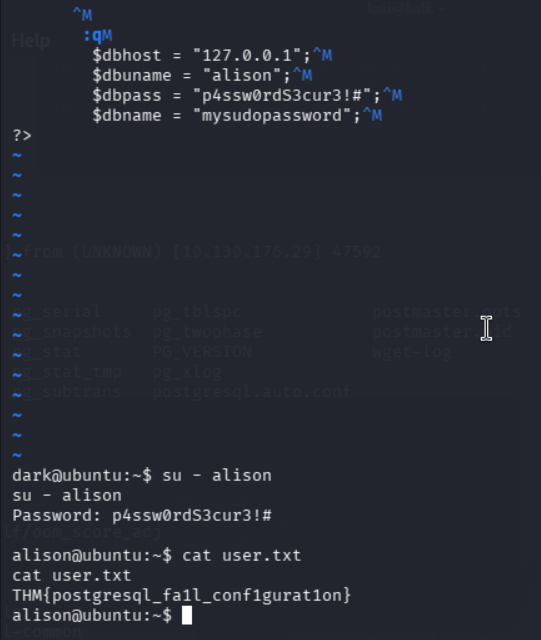The image size is (541, 640).
Task: Click the faint pg_xlog directory name
Action: [187, 371]
